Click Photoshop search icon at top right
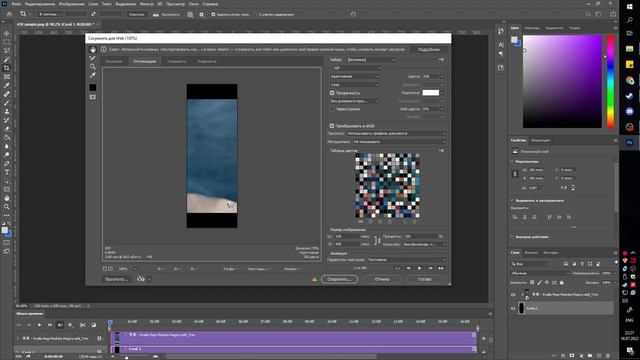 [588, 14]
